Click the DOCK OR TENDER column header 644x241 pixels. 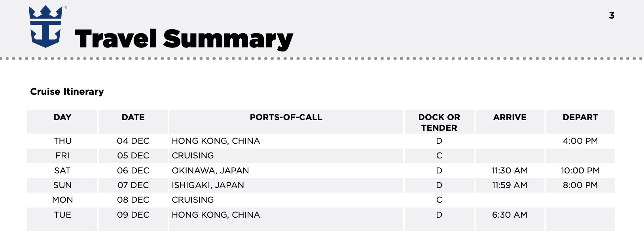point(439,122)
